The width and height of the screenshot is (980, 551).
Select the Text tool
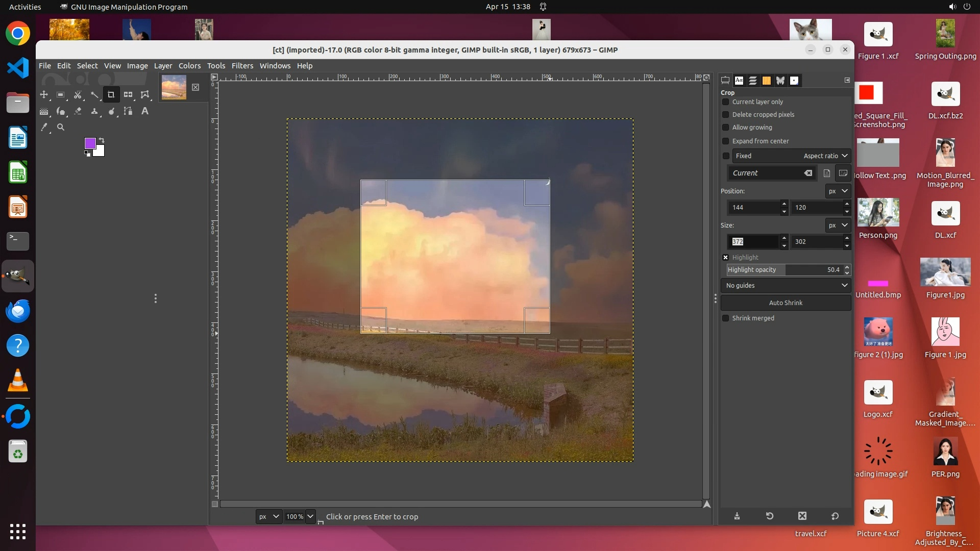145,111
